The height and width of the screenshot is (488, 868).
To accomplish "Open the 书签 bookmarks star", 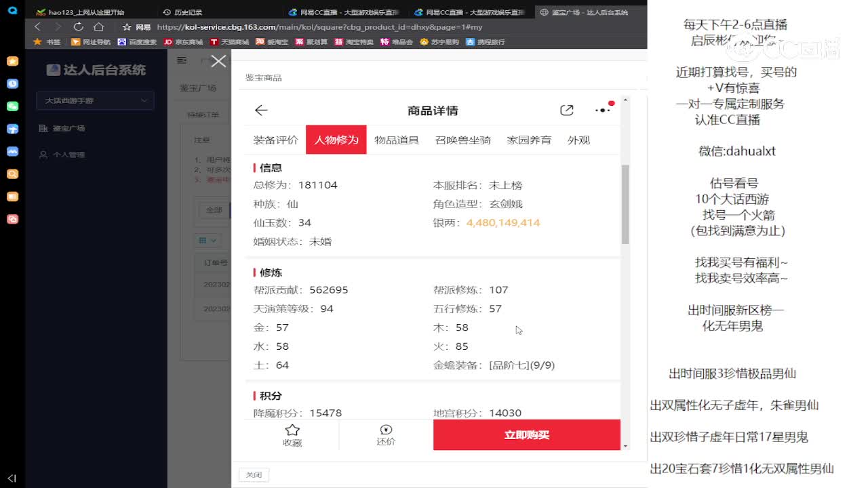I will pyautogui.click(x=47, y=42).
